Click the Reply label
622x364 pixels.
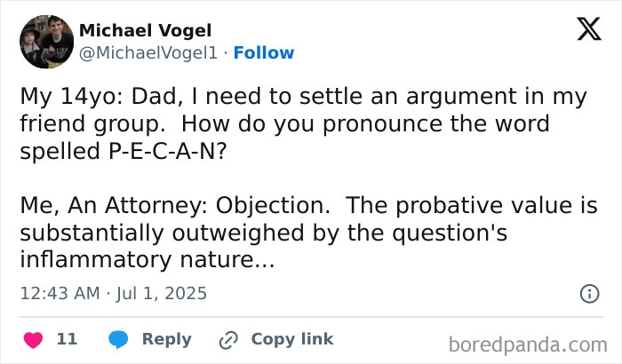[166, 339]
